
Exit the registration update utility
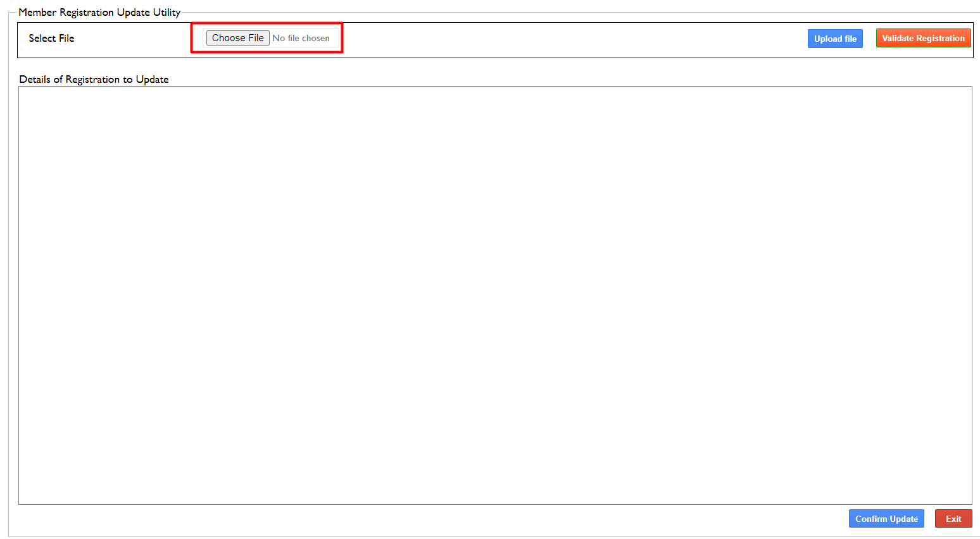coord(953,519)
